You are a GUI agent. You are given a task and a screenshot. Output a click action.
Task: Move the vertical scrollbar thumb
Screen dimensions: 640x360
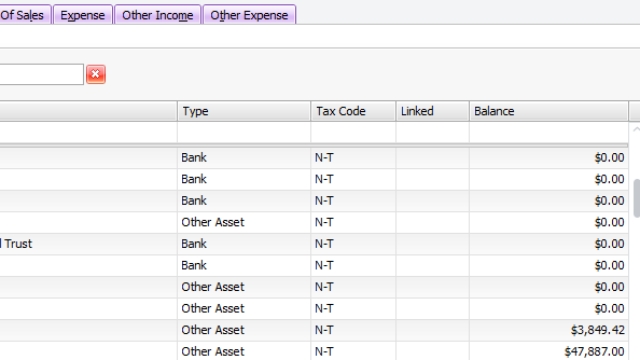pyautogui.click(x=637, y=198)
